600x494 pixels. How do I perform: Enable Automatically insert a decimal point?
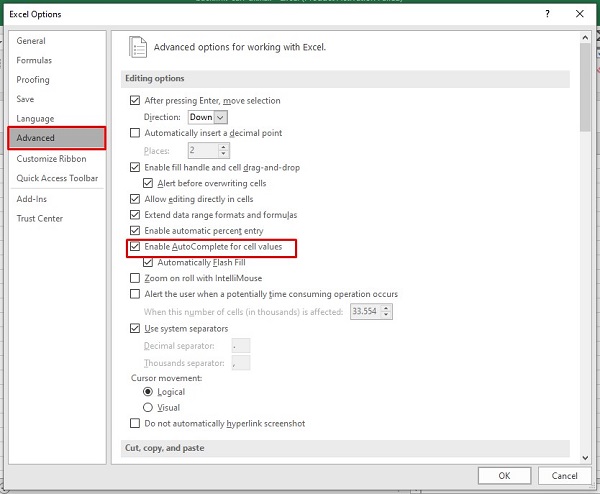point(136,133)
